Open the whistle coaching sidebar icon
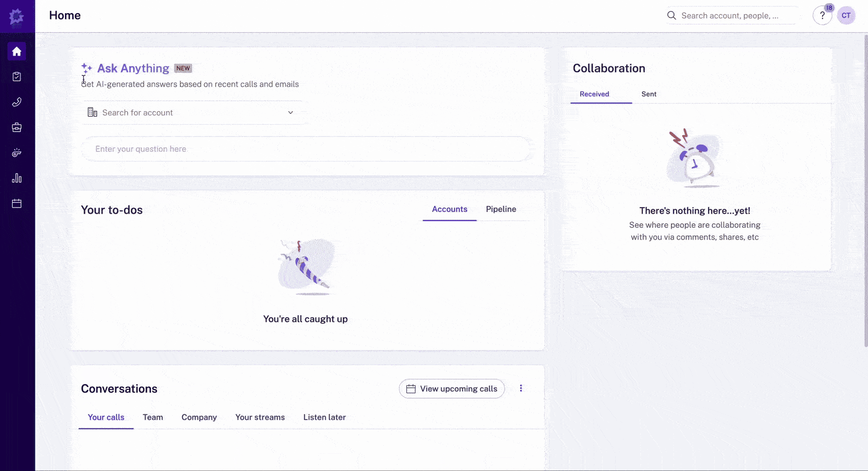Viewport: 868px width, 471px height. (17, 153)
